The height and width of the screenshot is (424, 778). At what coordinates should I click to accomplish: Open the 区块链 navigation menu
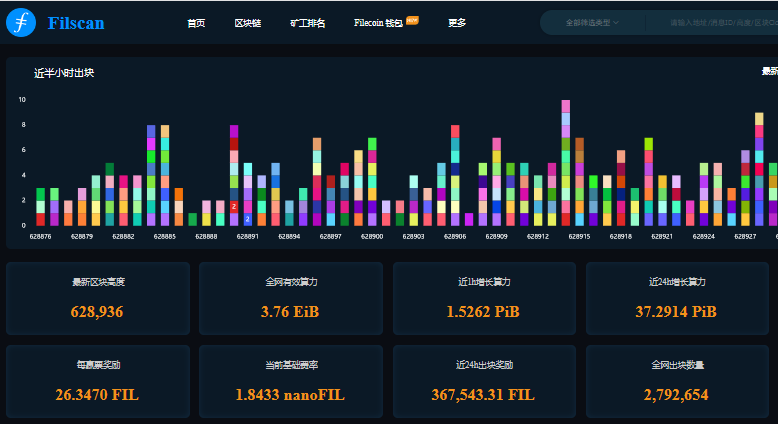point(247,23)
